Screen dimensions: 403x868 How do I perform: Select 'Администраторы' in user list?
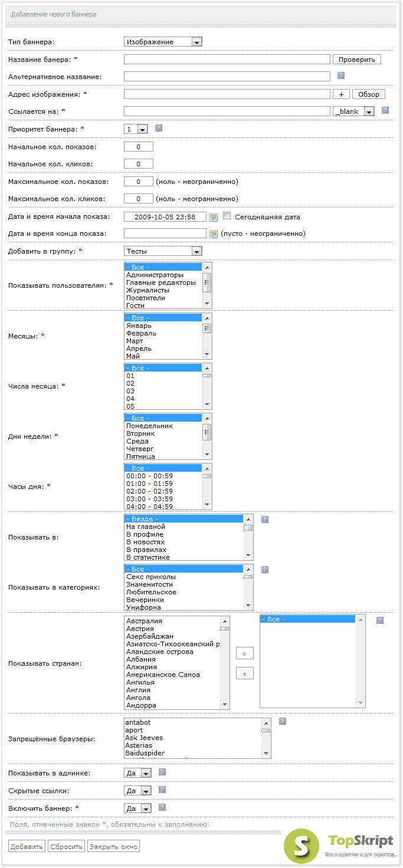click(x=163, y=275)
